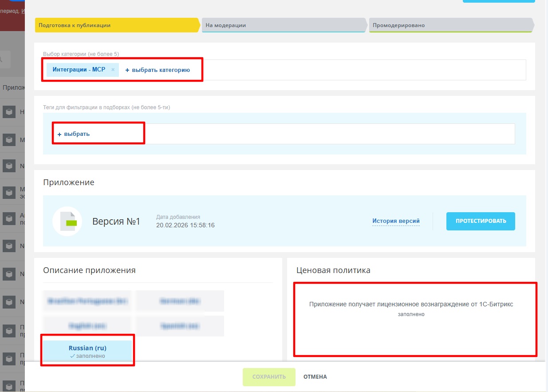Open the German (de) description tab
Screen dimensions: 548x392
pyautogui.click(x=180, y=301)
